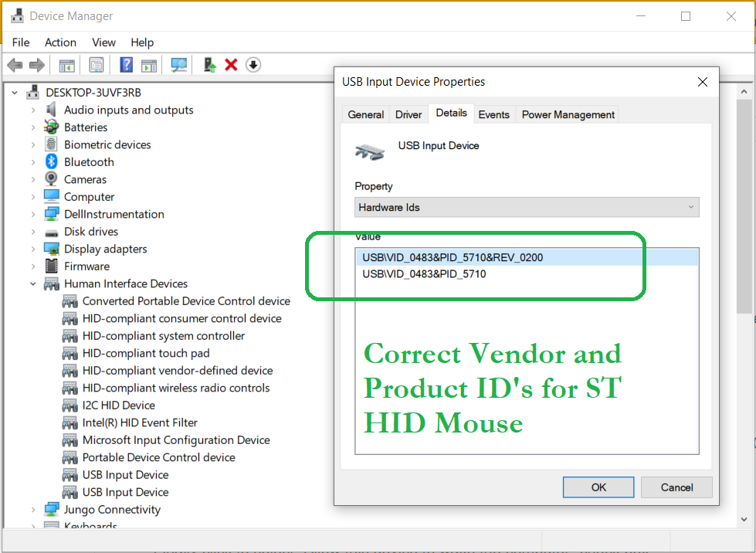Screen dimensions: 756x553
Task: Click the Scan for hardware changes icon
Action: (x=178, y=65)
